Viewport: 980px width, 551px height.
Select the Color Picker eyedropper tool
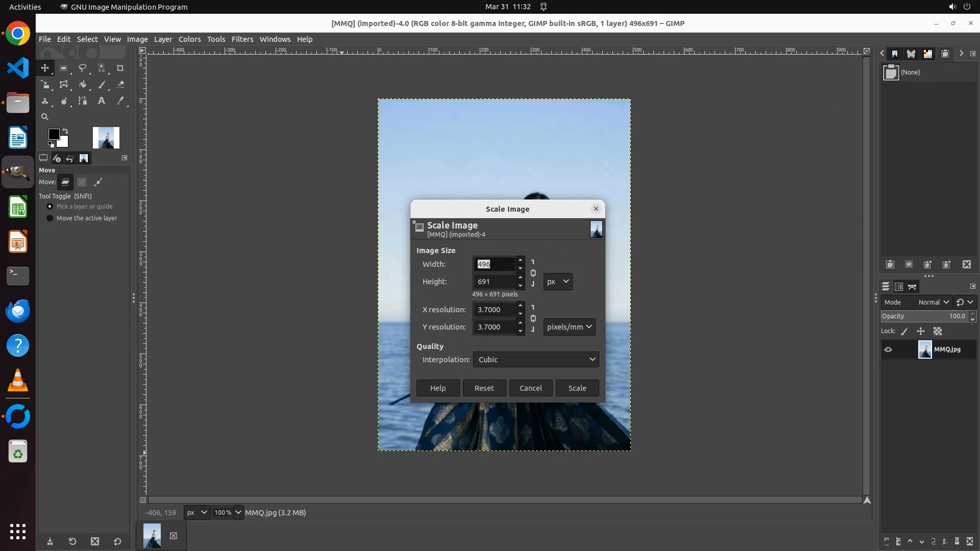click(x=120, y=101)
